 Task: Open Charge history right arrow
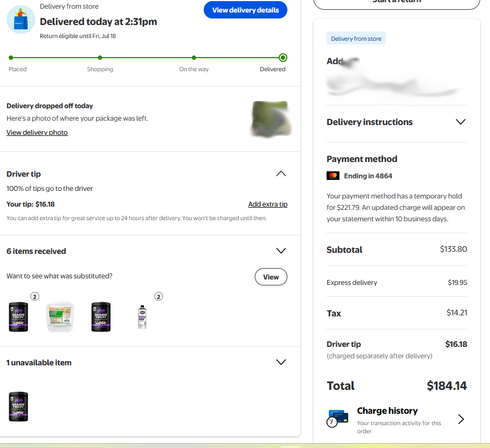[461, 419]
